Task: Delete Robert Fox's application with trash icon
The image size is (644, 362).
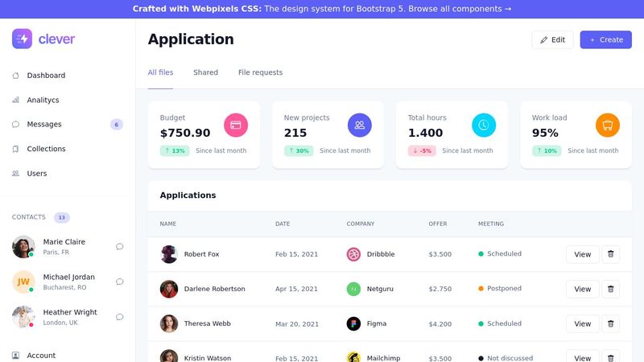Action: tap(610, 254)
